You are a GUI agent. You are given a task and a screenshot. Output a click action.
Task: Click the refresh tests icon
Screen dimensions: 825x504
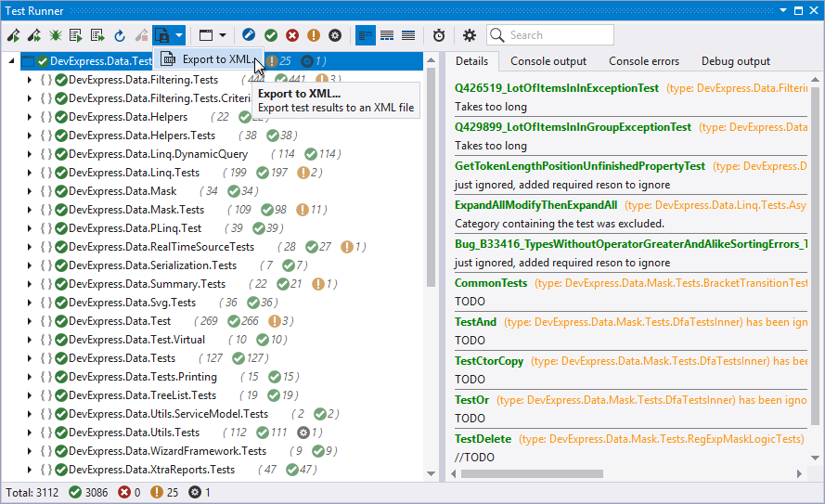click(x=120, y=35)
